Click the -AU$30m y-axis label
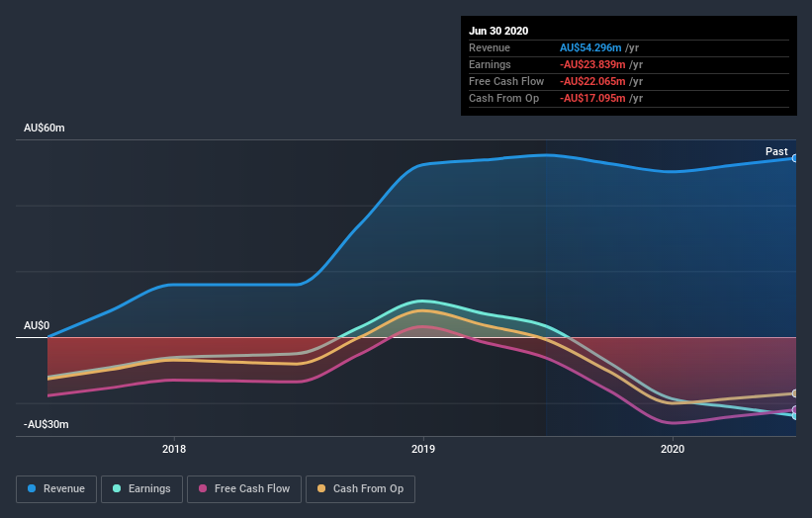 [x=46, y=424]
